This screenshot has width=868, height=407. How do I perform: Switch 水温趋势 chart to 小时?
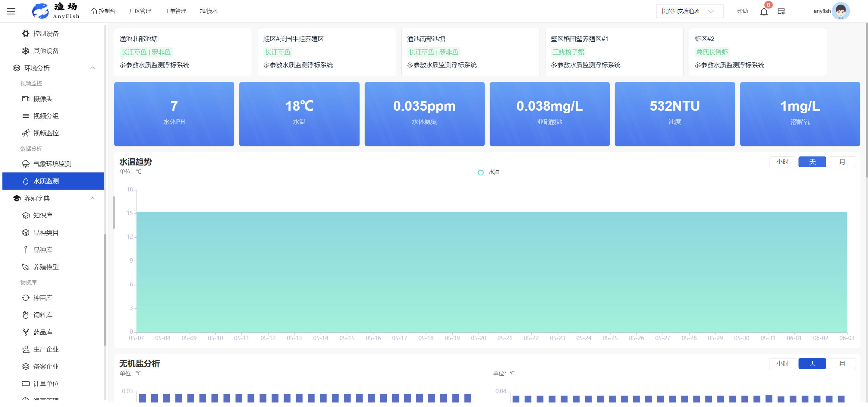click(x=782, y=162)
